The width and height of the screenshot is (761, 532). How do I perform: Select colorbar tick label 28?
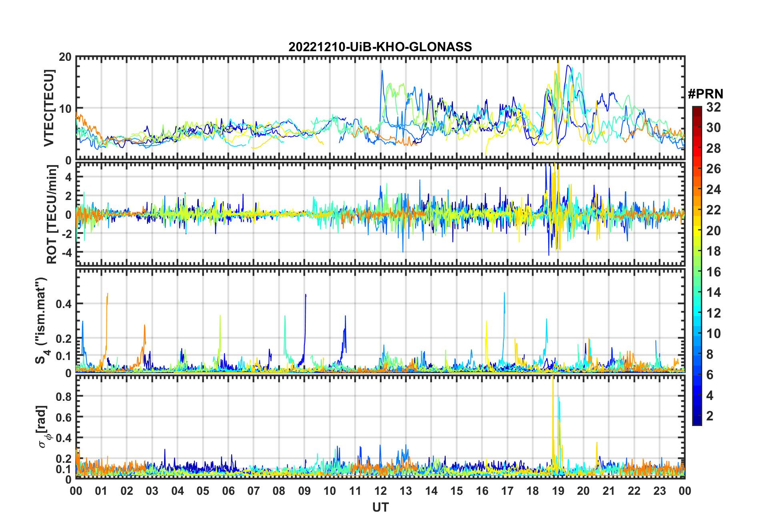[x=713, y=148]
